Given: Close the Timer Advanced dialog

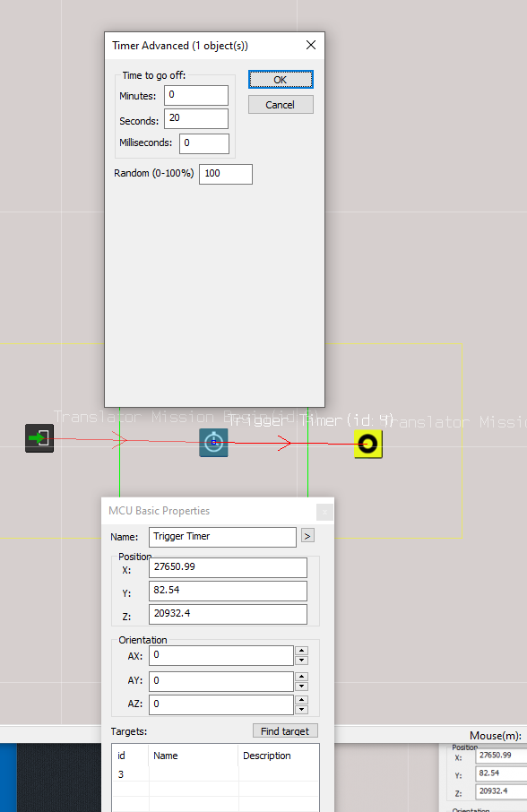Looking at the screenshot, I should (x=311, y=45).
